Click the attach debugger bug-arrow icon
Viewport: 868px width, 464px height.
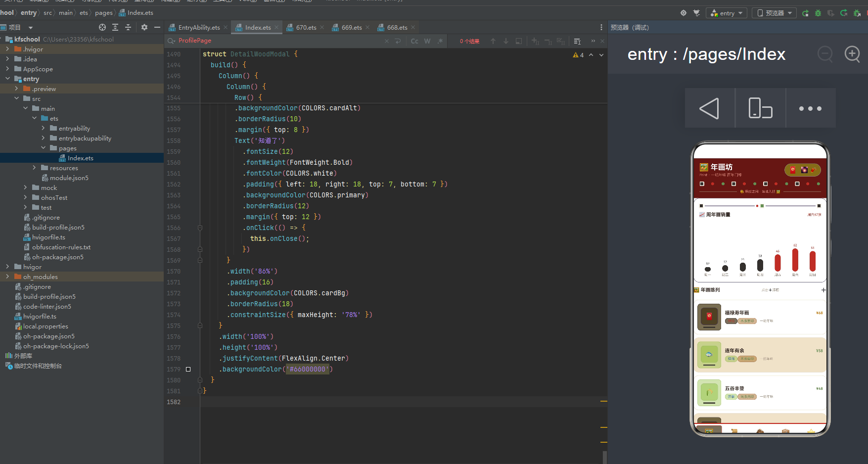(x=857, y=13)
